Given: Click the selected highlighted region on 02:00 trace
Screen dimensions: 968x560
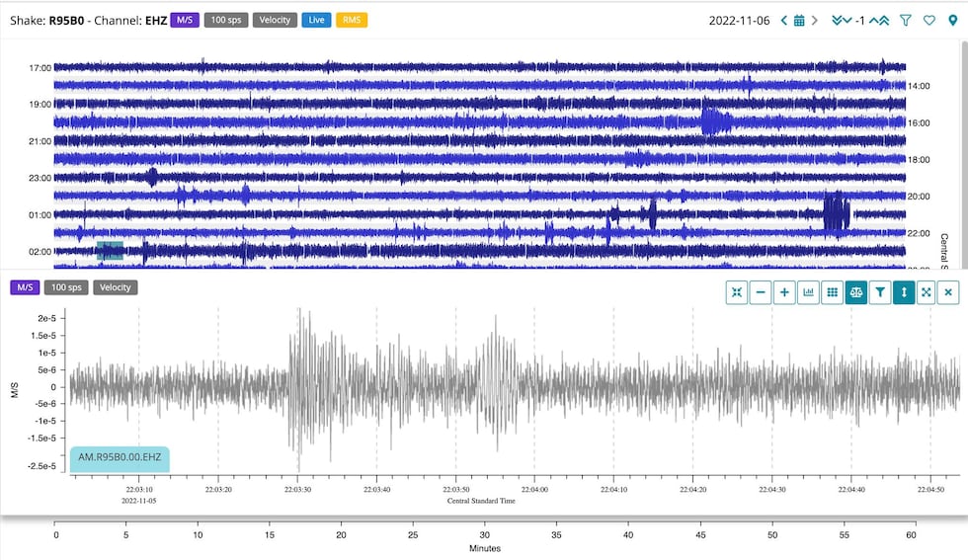Looking at the screenshot, I should tap(110, 251).
